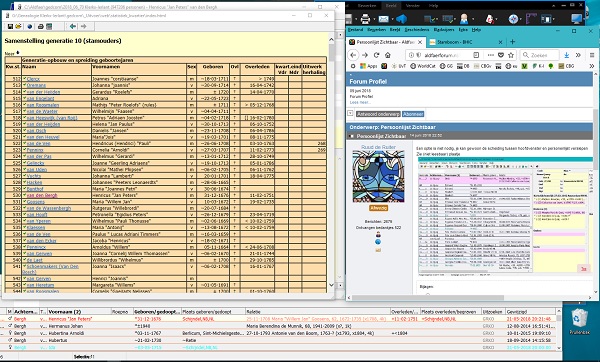Reload the page in Firefox
The image size is (600, 362).
click(x=377, y=55)
